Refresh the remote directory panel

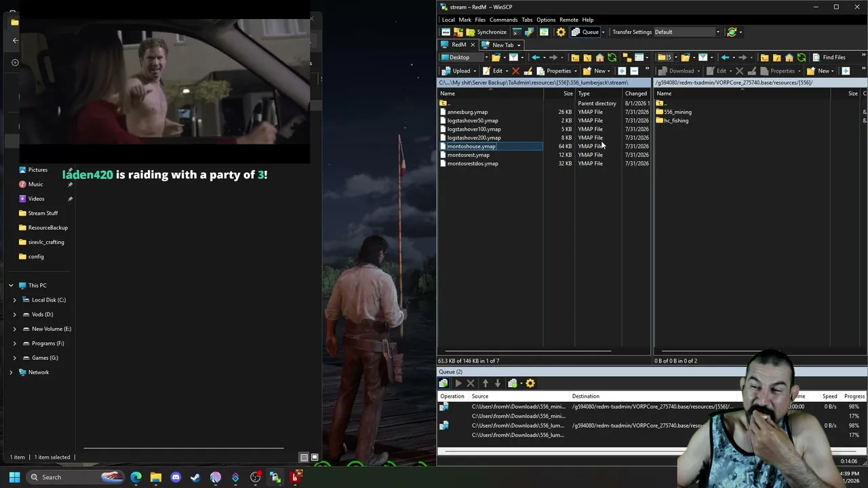coord(802,58)
